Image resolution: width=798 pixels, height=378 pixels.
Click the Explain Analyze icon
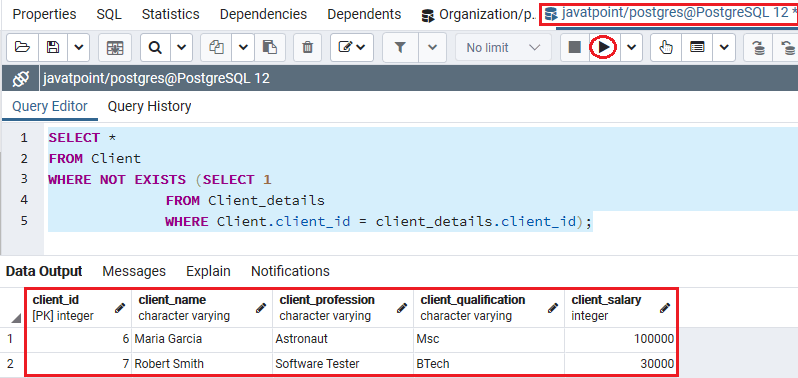point(697,47)
